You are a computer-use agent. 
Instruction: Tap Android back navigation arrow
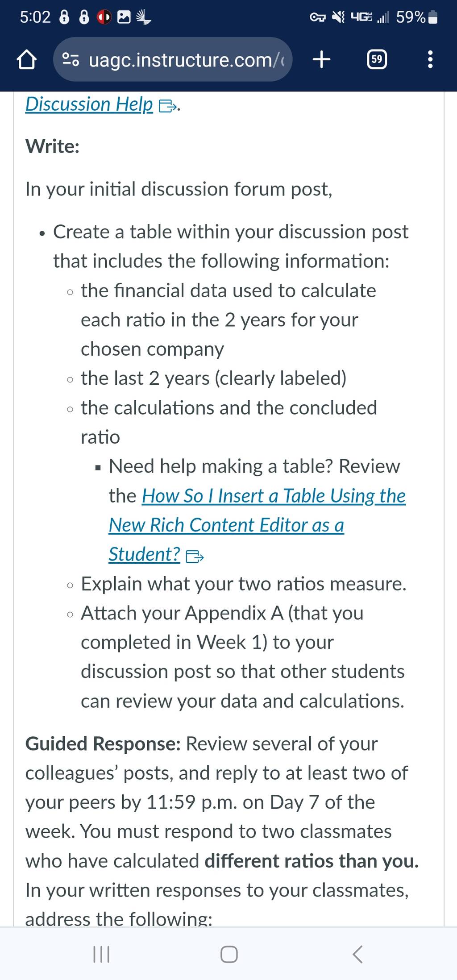point(357,954)
